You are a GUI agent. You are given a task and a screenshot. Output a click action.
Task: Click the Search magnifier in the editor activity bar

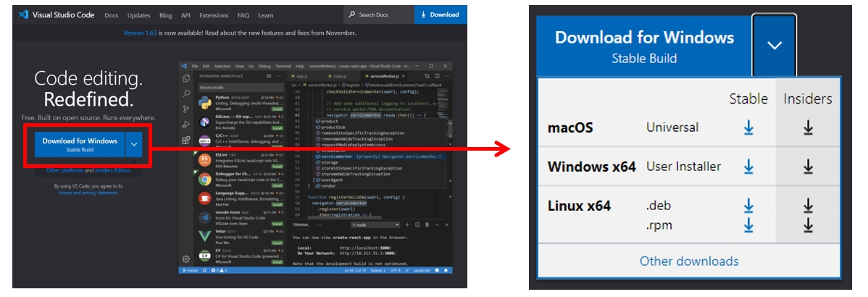pyautogui.click(x=186, y=93)
